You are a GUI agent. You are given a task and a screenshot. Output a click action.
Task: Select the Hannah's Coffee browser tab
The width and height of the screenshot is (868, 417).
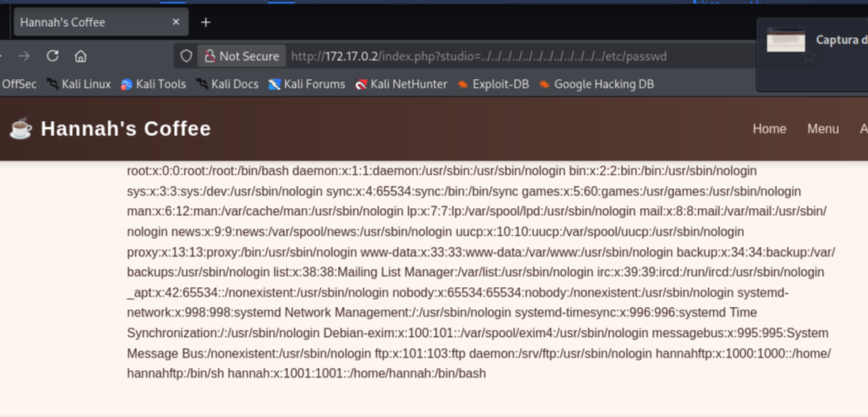pyautogui.click(x=101, y=22)
